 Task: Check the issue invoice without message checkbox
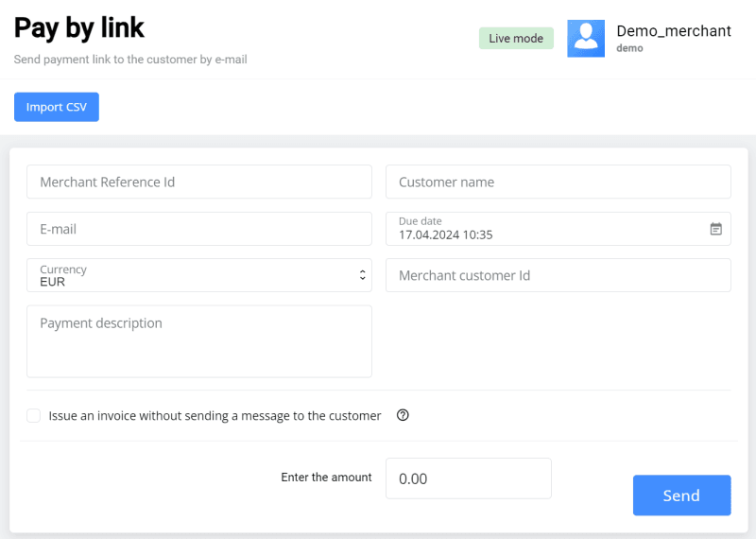click(34, 415)
